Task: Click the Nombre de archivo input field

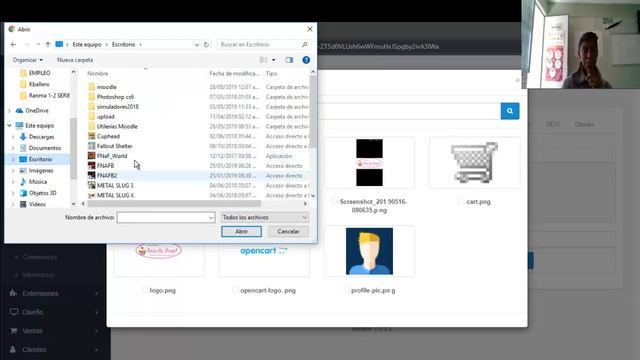Action: point(166,218)
